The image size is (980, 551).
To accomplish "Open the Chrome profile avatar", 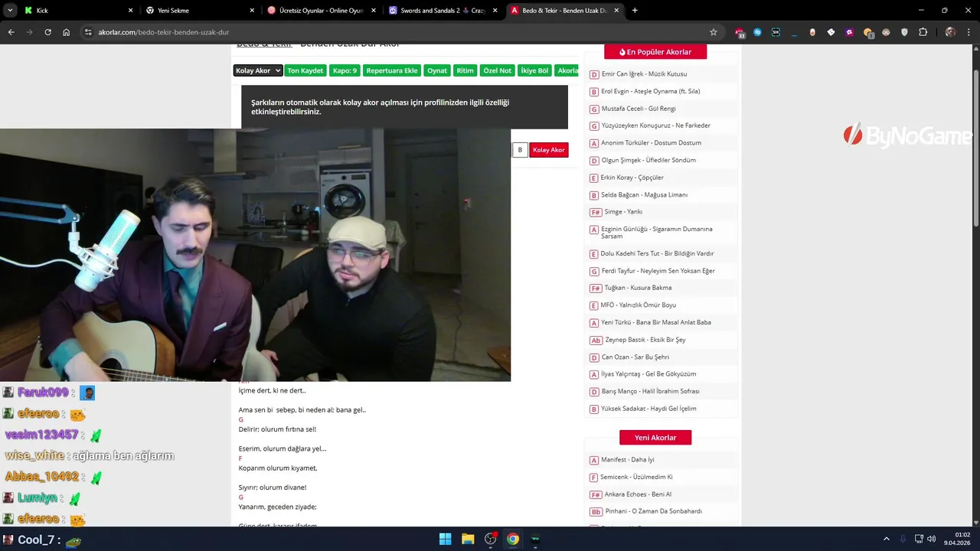I will (x=950, y=32).
